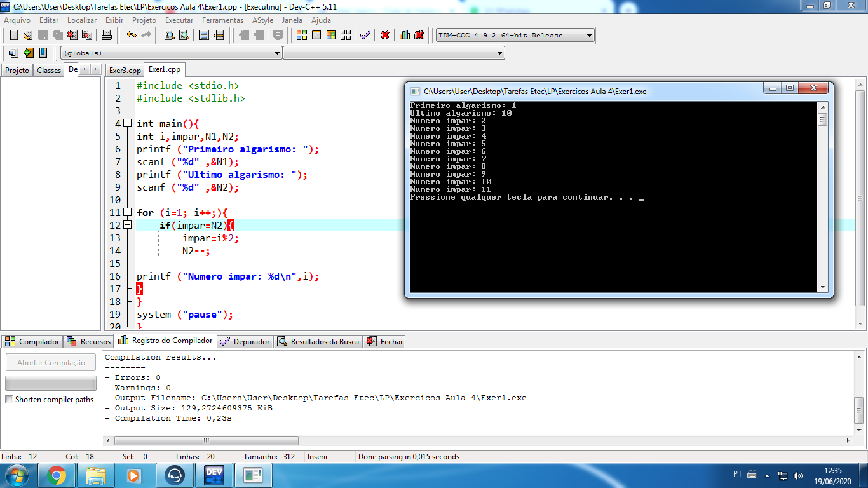
Task: Click the Dev-C++ taskbar icon
Action: [214, 475]
